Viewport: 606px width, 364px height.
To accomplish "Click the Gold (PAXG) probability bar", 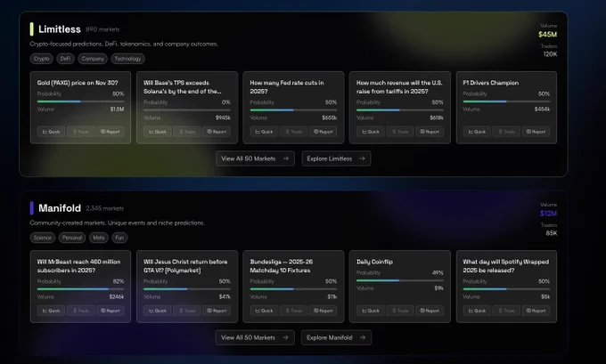I will (80, 101).
